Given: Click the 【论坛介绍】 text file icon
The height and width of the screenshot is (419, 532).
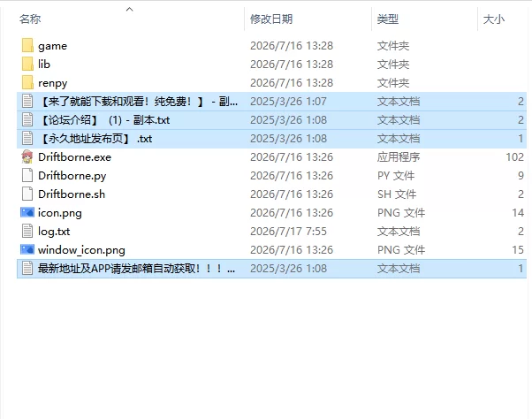Looking at the screenshot, I should [27, 119].
